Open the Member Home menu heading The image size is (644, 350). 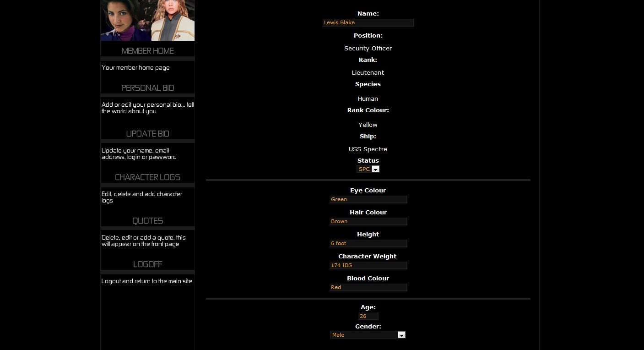pos(147,51)
